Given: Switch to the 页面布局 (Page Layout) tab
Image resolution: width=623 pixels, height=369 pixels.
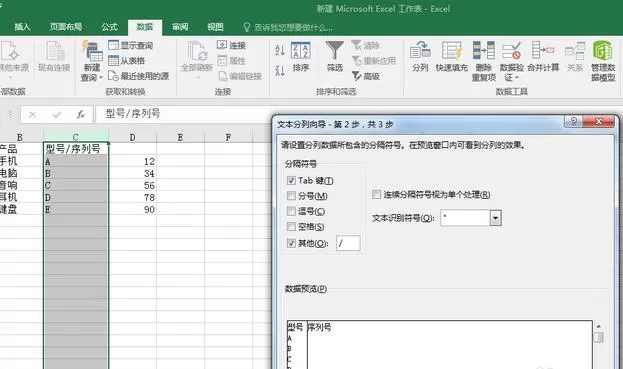Looking at the screenshot, I should (66, 27).
